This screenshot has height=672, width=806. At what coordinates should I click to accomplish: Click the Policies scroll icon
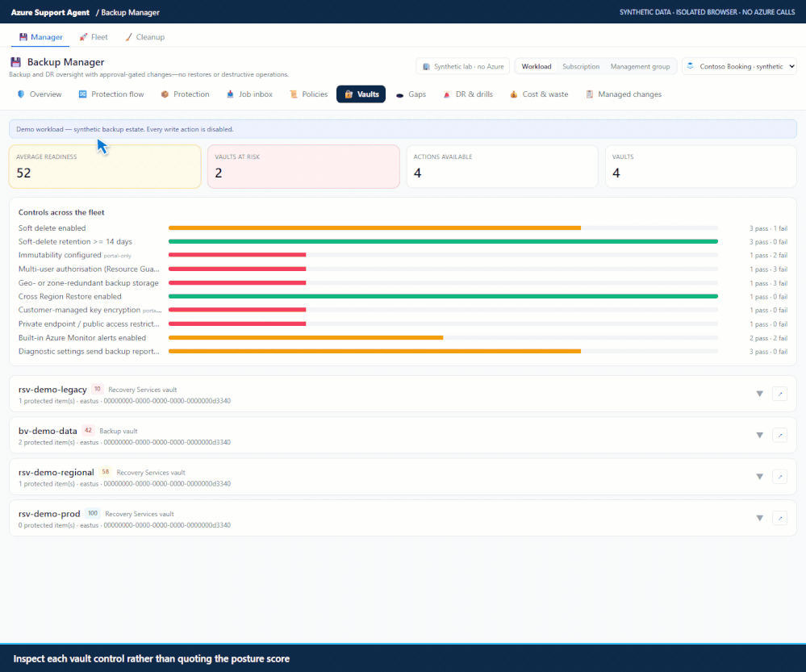(294, 94)
